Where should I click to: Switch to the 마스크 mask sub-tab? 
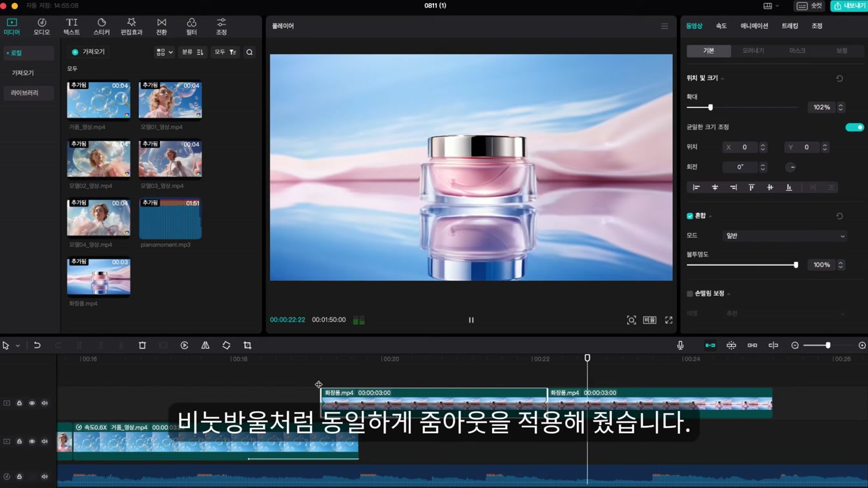point(797,51)
